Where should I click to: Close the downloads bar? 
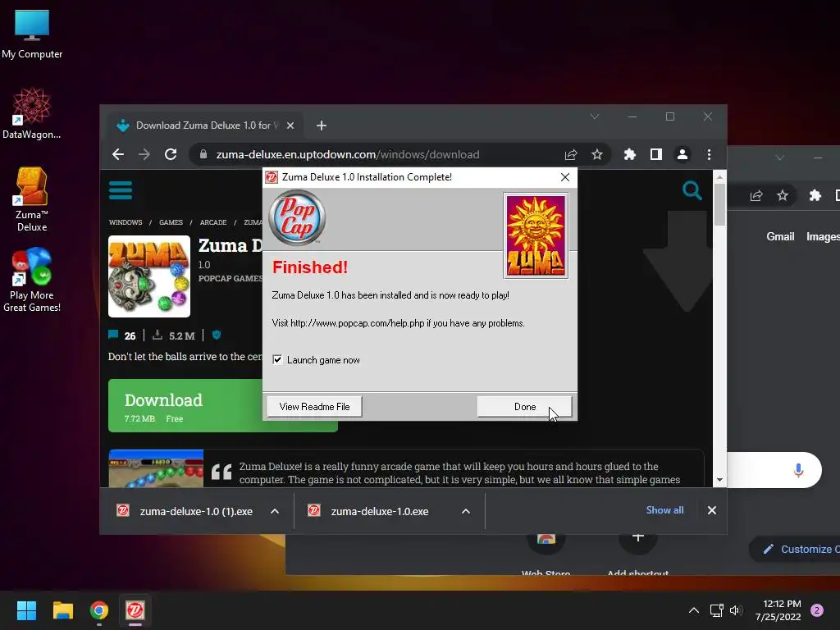[711, 510]
